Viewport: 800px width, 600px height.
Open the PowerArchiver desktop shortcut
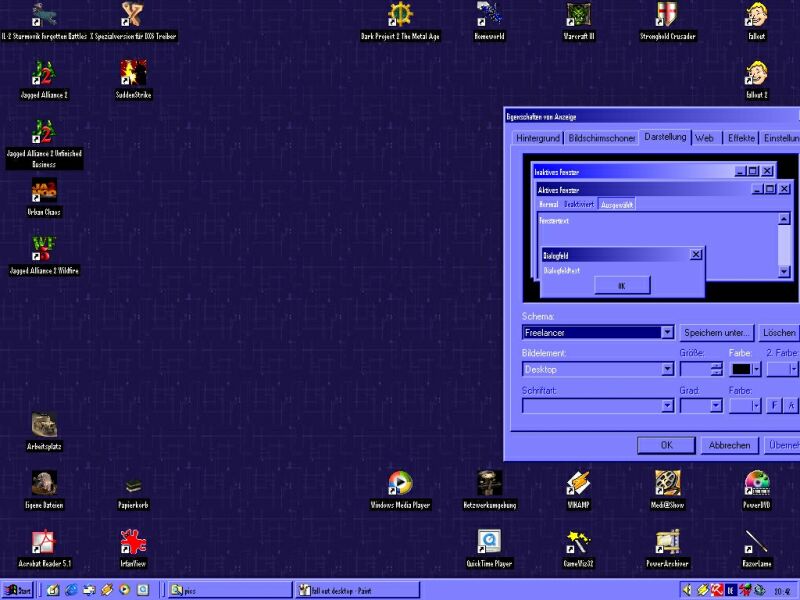667,543
